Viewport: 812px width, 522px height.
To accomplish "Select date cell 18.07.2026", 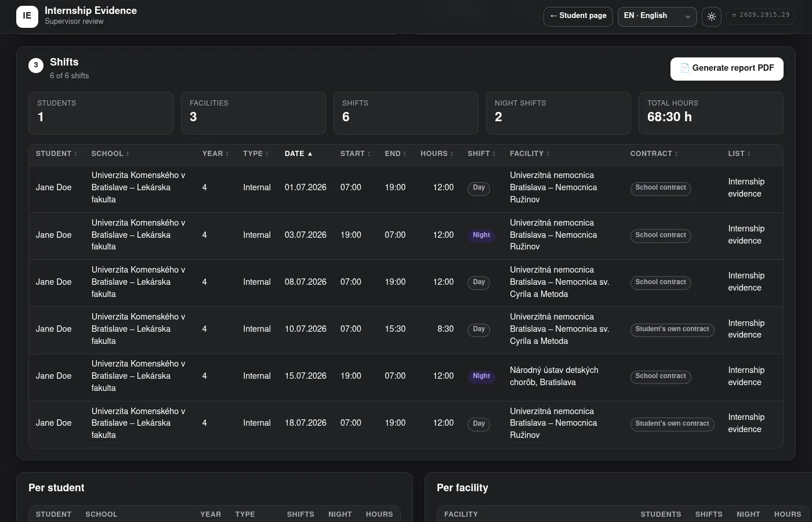I will coord(306,423).
